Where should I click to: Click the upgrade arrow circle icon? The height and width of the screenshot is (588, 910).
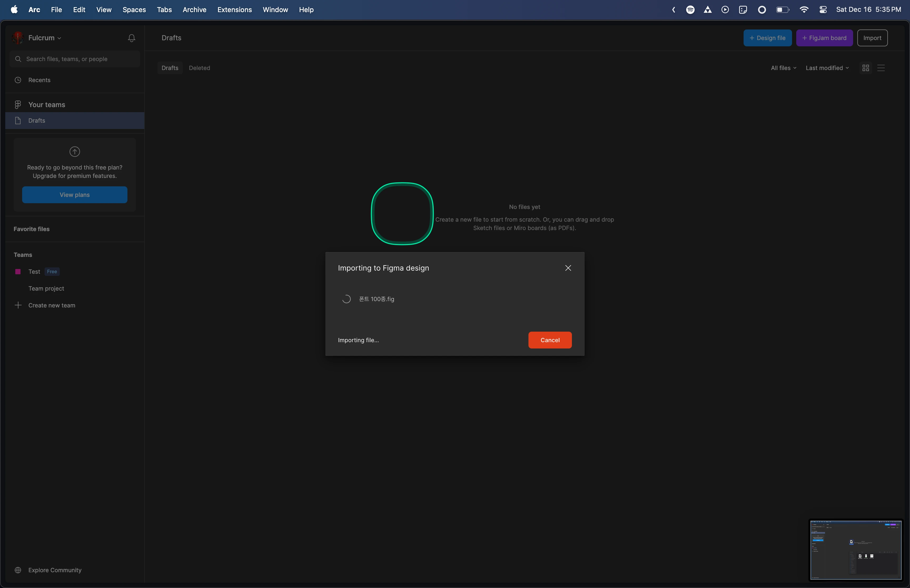75,152
